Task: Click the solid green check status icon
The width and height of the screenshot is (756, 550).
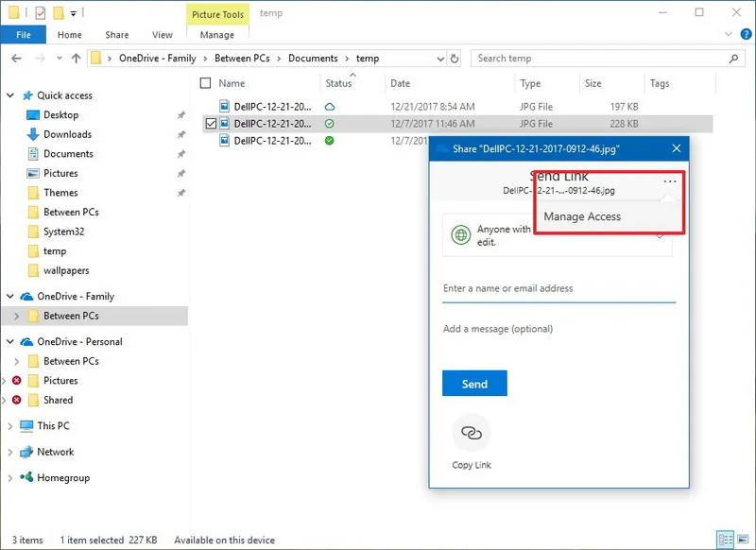Action: click(x=329, y=141)
